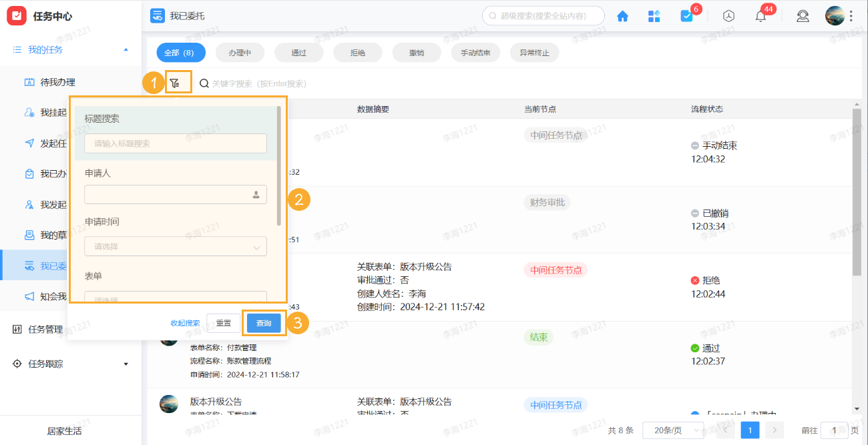Screen dimensions: 868x445
Task: Expand the 任务跟踪 section
Action: click(x=126, y=364)
